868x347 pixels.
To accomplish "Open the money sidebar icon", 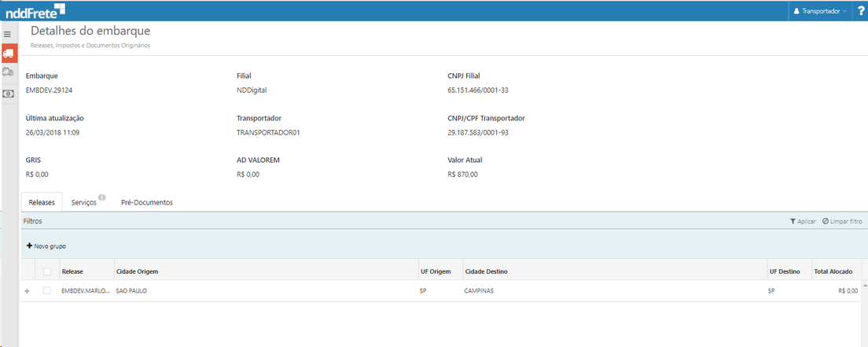I will [x=8, y=94].
